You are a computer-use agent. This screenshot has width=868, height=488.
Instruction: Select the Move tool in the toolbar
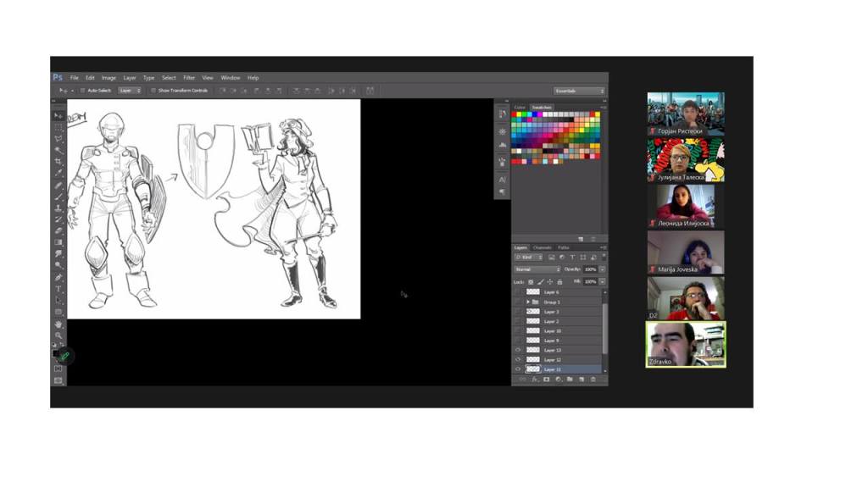coord(58,115)
